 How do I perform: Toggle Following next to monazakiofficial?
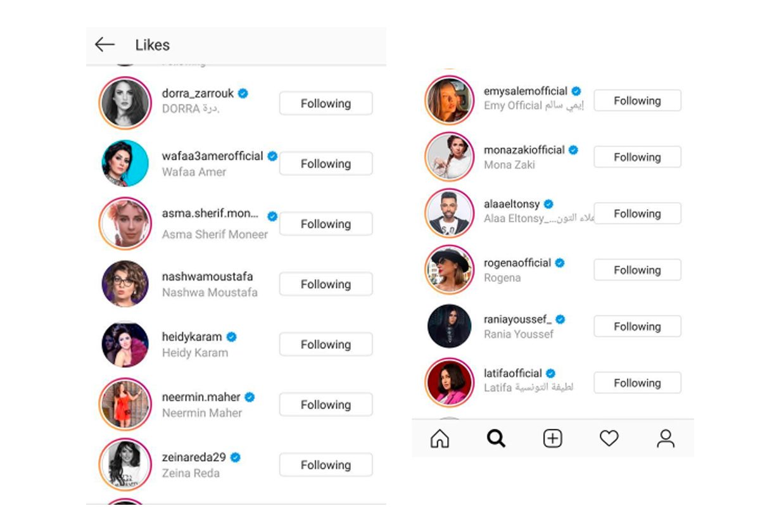click(637, 157)
